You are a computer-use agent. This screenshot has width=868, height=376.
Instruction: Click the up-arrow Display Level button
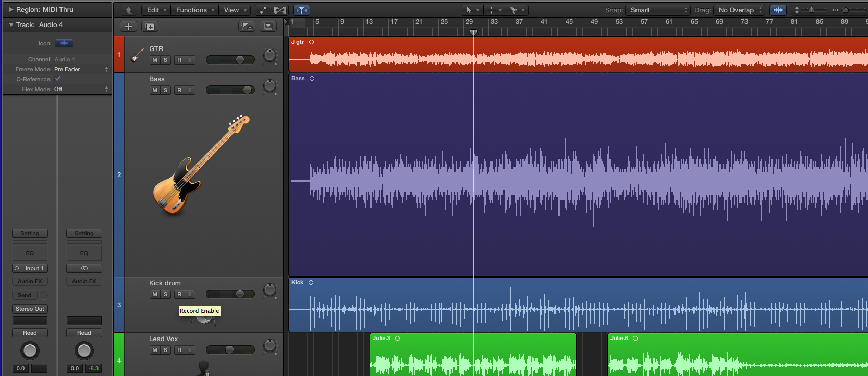[128, 10]
